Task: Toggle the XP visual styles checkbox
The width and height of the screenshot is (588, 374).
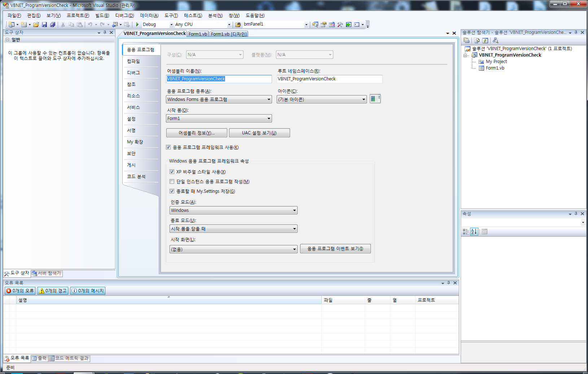Action: point(172,172)
